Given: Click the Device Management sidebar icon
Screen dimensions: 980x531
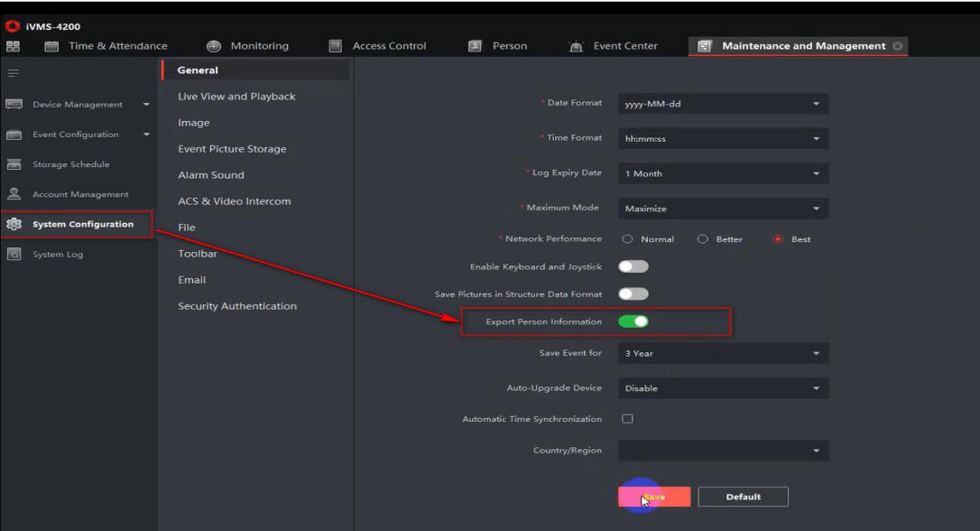Looking at the screenshot, I should point(14,105).
